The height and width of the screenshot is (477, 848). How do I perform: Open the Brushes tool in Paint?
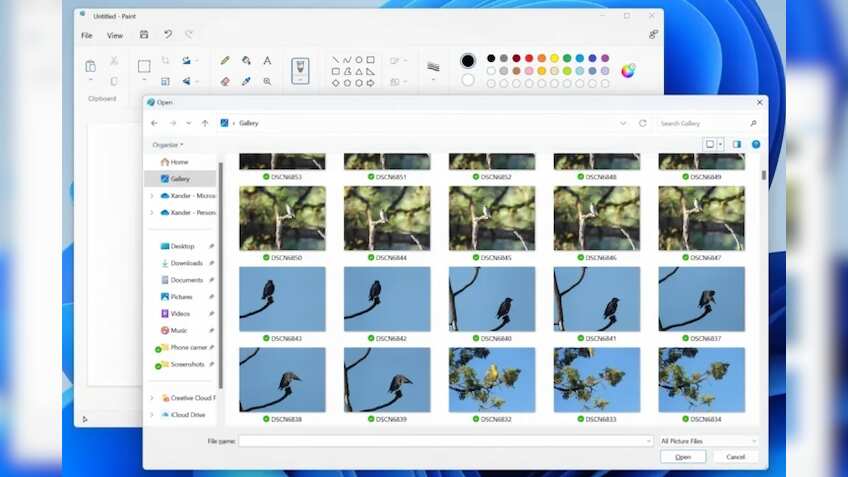[300, 70]
